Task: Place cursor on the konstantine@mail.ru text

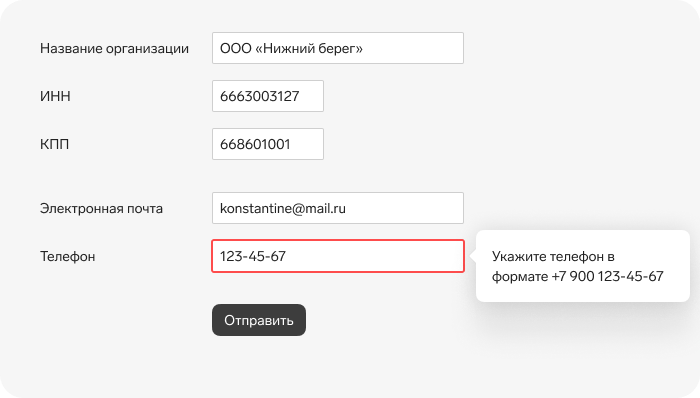Action: (x=283, y=208)
